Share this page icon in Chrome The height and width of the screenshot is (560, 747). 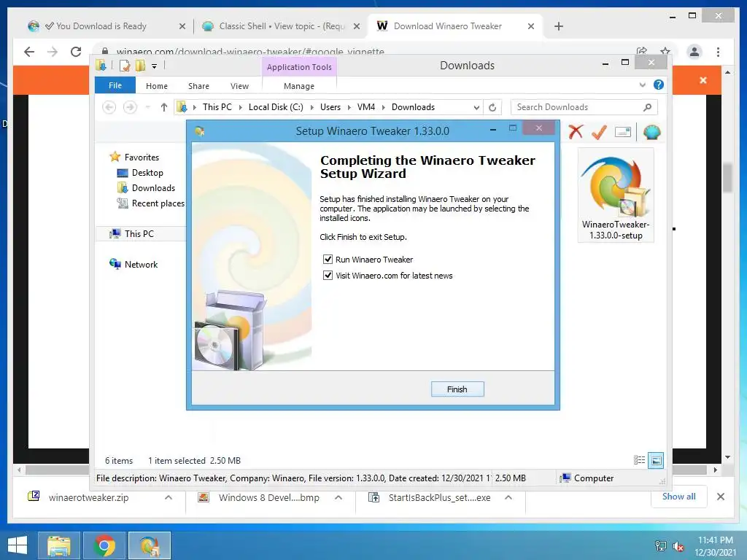(642, 51)
